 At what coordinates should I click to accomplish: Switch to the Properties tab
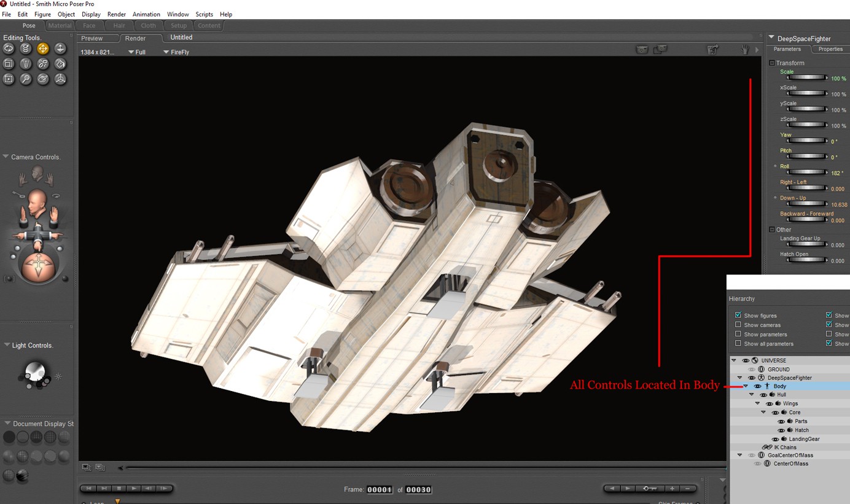click(x=830, y=49)
